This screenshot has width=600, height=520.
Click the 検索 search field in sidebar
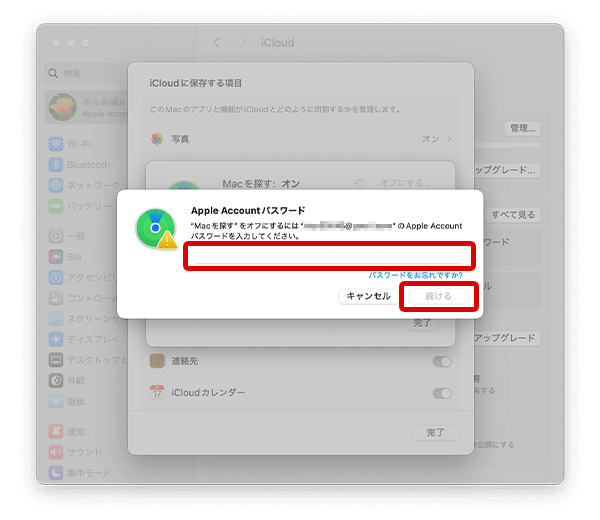click(86, 73)
